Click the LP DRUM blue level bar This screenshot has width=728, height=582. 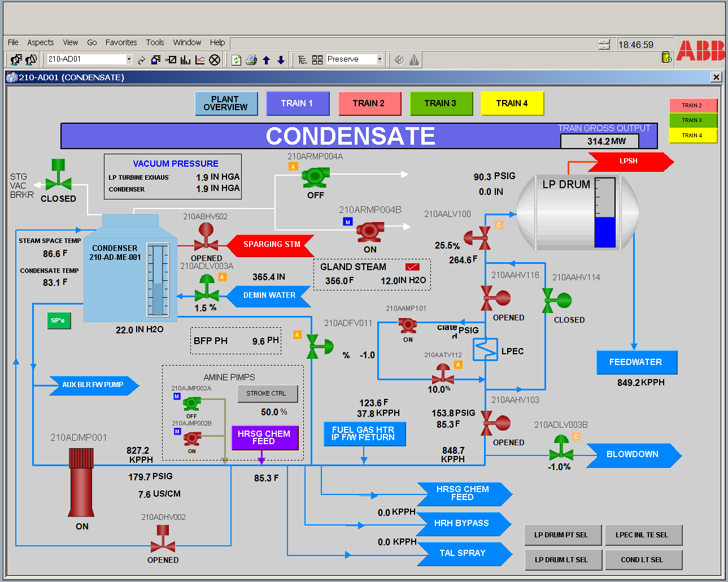[605, 232]
